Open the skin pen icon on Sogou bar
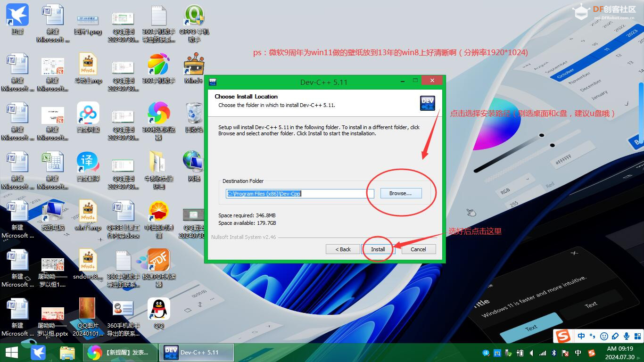The width and height of the screenshot is (644, 362). [615, 336]
